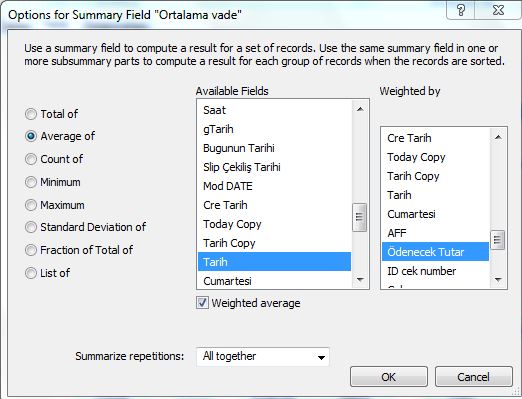Choose Slip Çekiliş Tarihi in Available Fields

click(274, 167)
